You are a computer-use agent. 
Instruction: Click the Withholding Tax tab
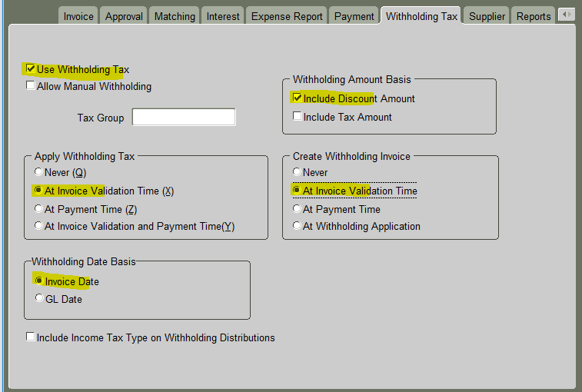coord(421,16)
